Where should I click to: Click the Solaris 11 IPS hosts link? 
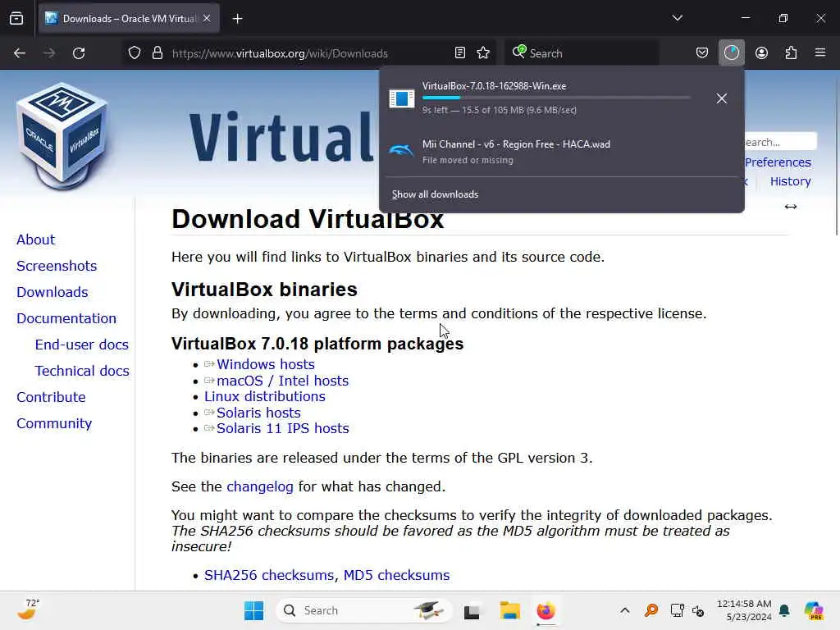[282, 428]
